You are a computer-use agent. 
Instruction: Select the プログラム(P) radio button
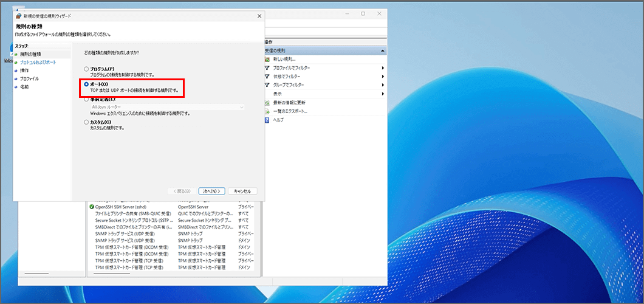[x=86, y=69]
